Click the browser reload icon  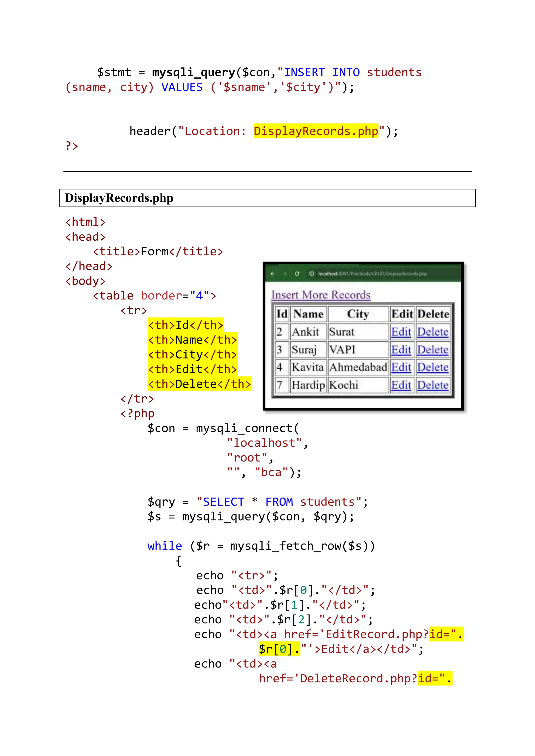click(297, 274)
